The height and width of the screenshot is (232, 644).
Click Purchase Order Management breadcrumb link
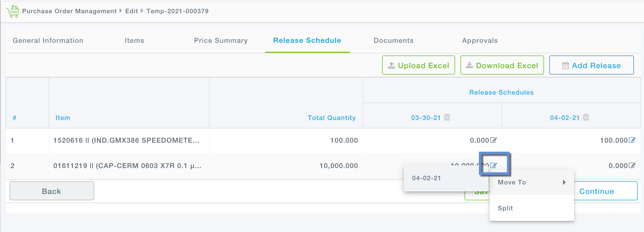click(69, 11)
